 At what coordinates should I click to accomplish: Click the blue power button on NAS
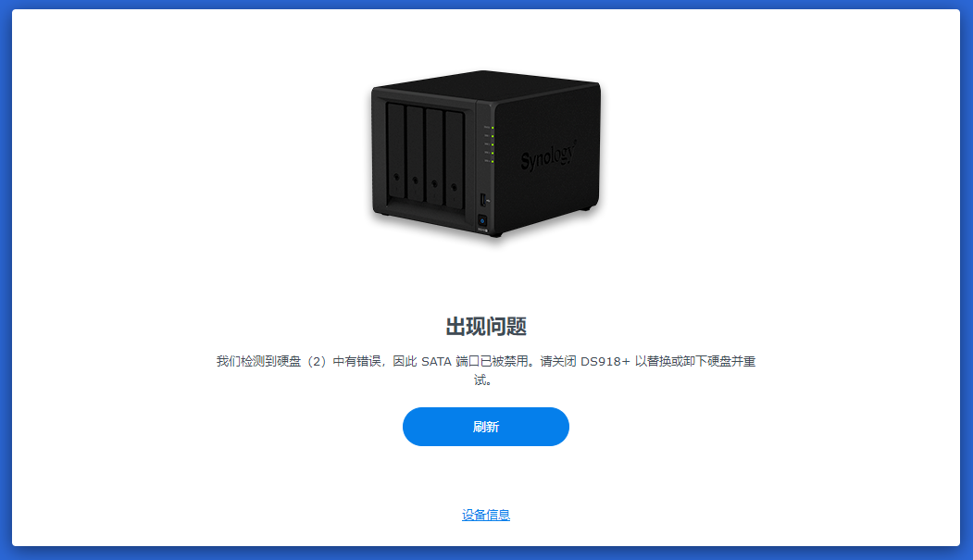click(x=482, y=221)
